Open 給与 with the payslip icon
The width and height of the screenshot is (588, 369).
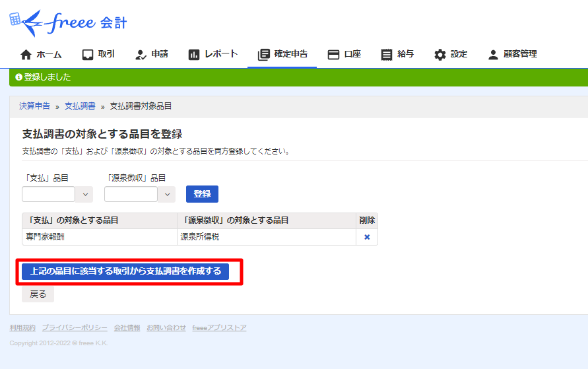(x=387, y=55)
